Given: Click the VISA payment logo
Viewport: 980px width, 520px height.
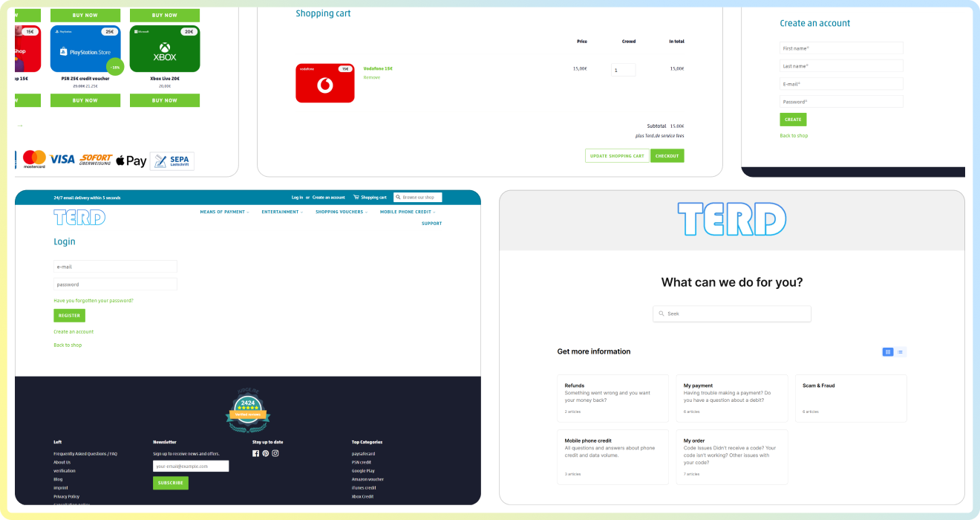Looking at the screenshot, I should tap(62, 160).
